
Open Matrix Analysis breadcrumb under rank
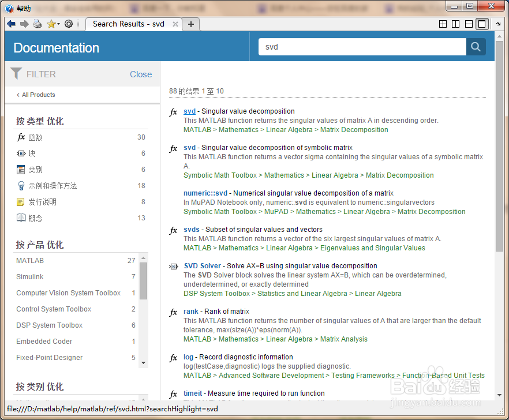tap(344, 339)
